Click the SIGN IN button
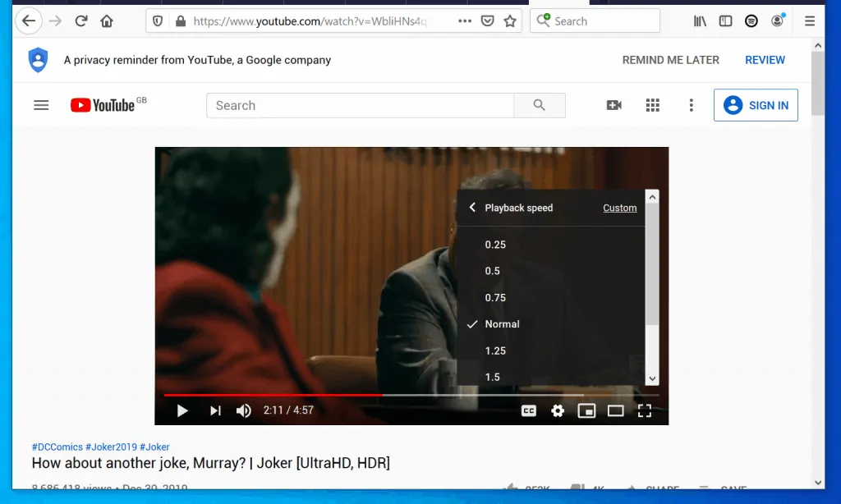841x504 pixels. pos(756,105)
